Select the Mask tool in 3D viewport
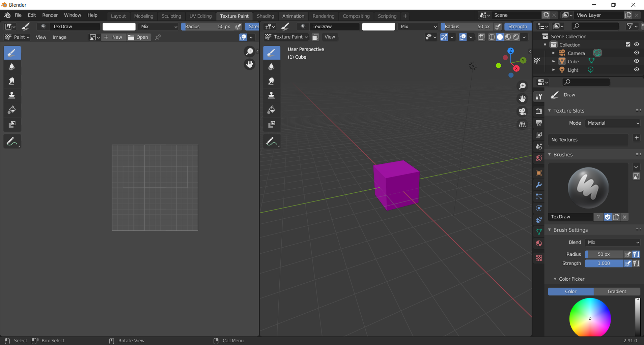Viewport: 644px width, 345px height. coord(271,124)
